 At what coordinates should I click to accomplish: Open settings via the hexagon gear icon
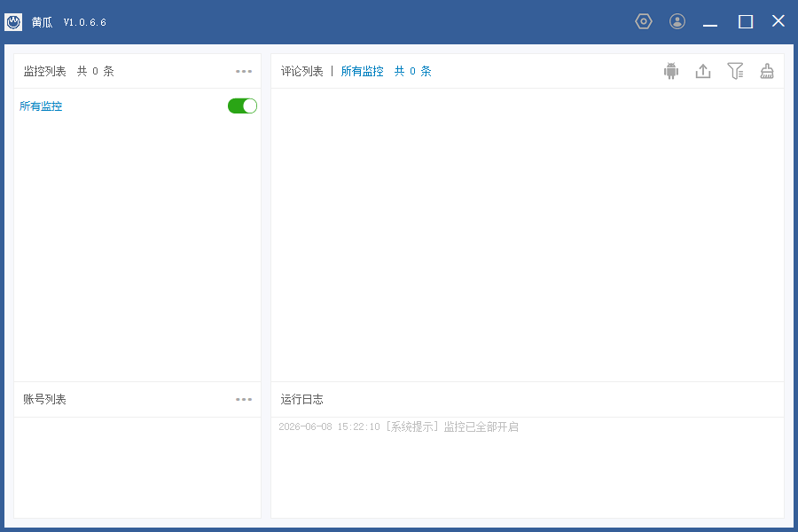tap(644, 21)
